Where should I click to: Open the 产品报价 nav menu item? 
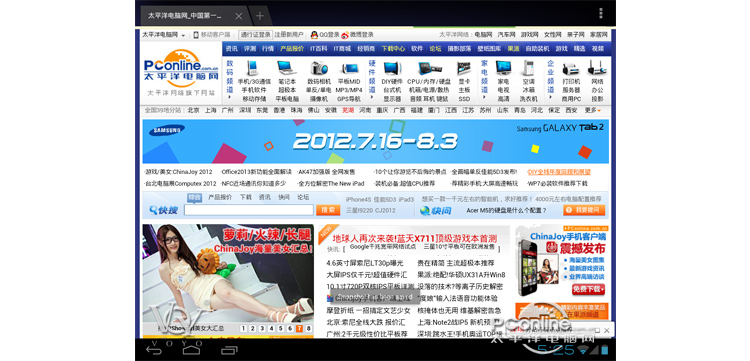tap(292, 49)
